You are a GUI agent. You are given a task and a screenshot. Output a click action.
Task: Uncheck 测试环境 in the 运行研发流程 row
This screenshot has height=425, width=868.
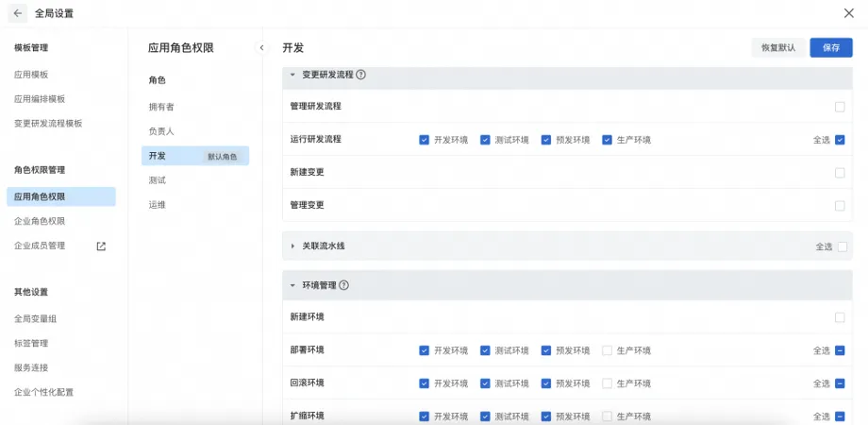(x=485, y=140)
